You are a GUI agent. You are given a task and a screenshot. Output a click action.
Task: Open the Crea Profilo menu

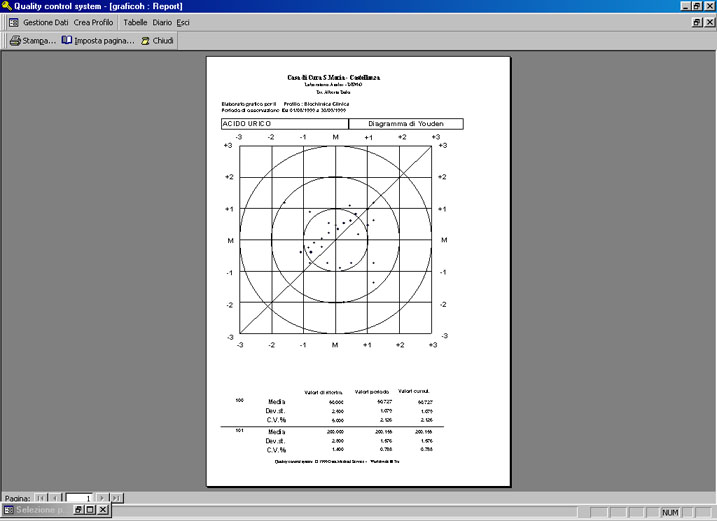(93, 22)
